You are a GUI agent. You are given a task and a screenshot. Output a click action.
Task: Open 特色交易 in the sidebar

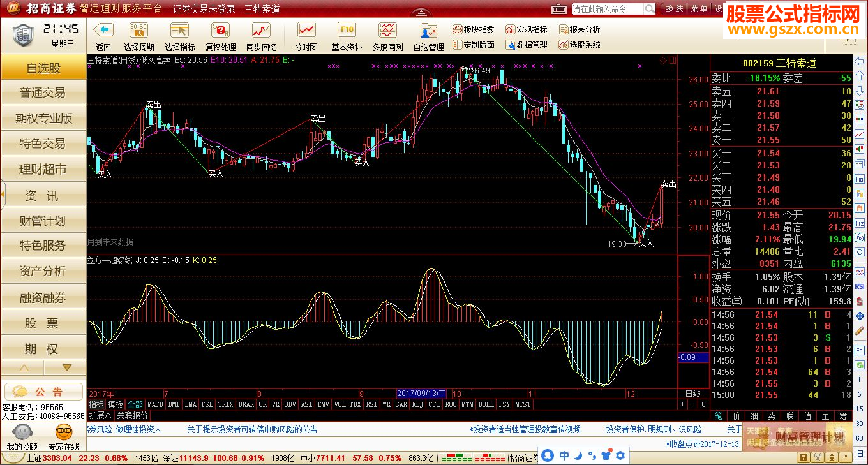pyautogui.click(x=43, y=144)
